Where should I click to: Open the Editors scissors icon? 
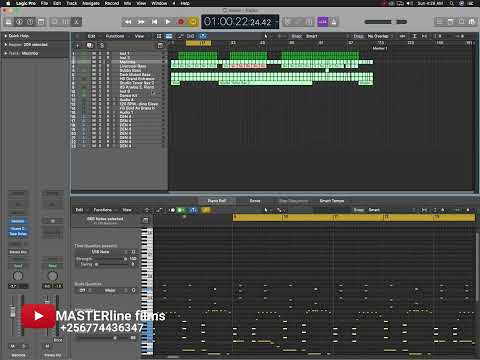click(x=77, y=22)
